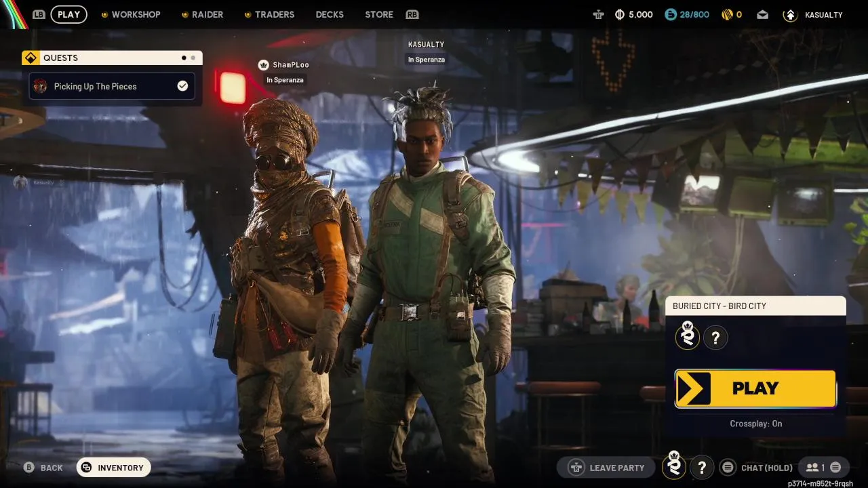The image size is (868, 488).
Task: Open the DECKS tab
Action: [x=330, y=14]
